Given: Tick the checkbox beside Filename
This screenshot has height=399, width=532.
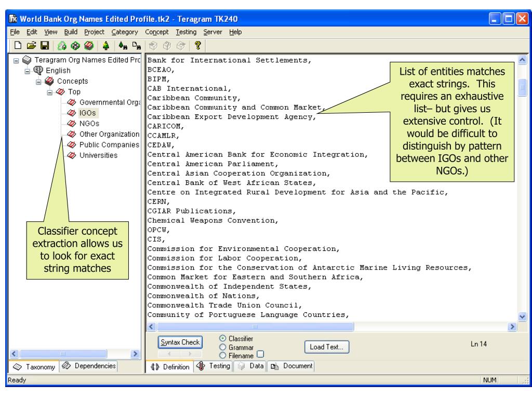Looking at the screenshot, I should tap(260, 354).
